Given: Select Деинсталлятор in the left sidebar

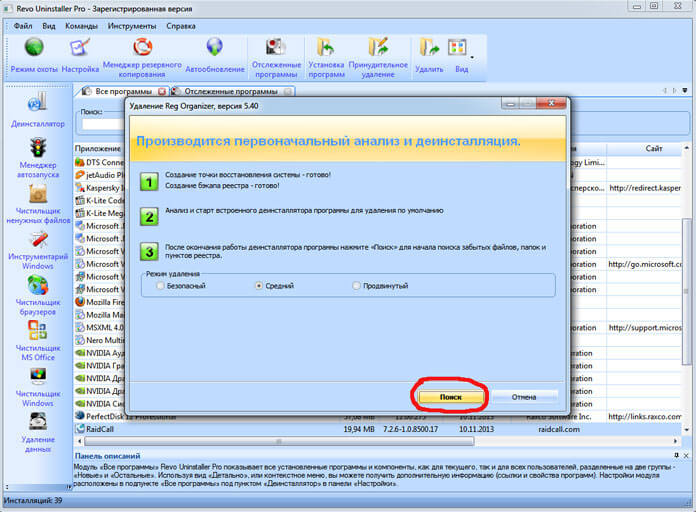Looking at the screenshot, I should [x=38, y=110].
